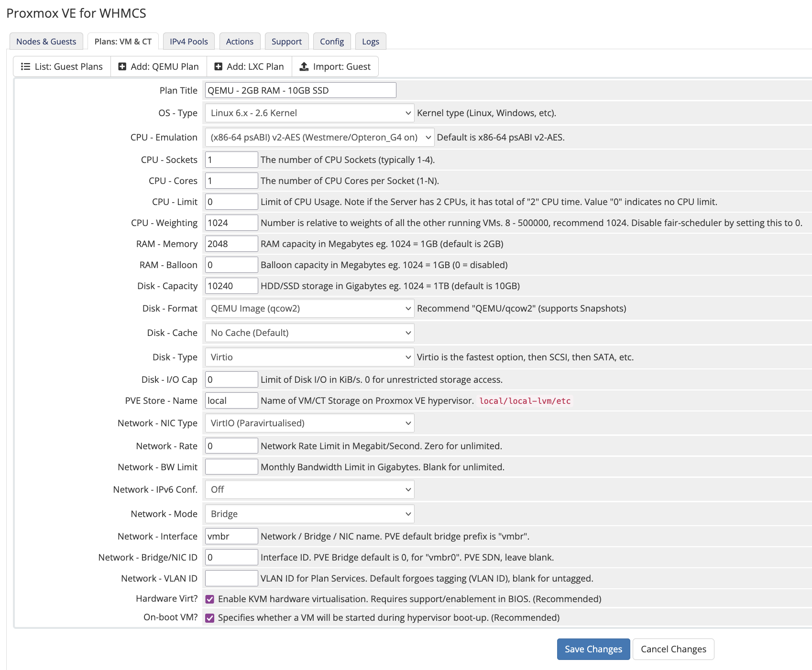Image resolution: width=812 pixels, height=670 pixels.
Task: Open the CPU - Emulation dropdown
Action: [x=319, y=137]
